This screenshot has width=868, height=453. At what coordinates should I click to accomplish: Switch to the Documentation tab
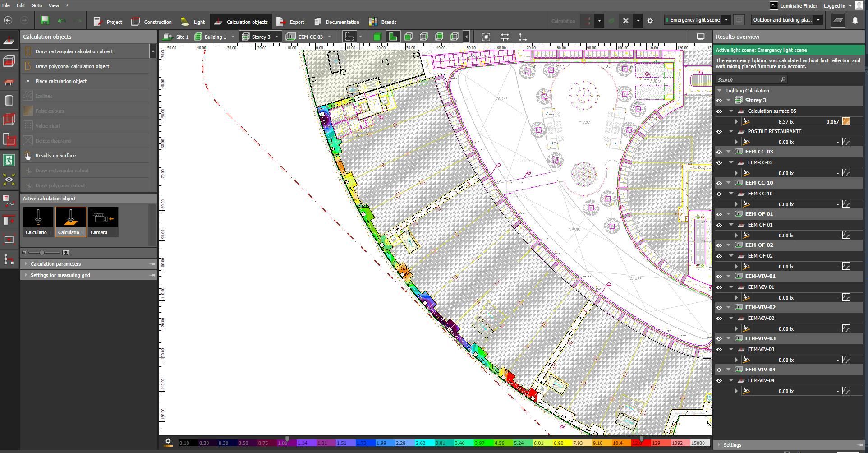[x=337, y=22]
